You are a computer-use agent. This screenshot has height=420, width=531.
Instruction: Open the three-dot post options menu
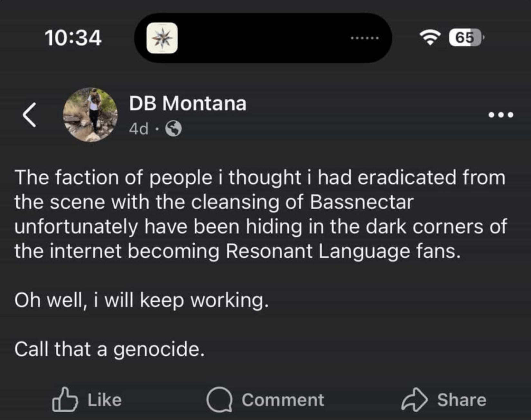501,115
